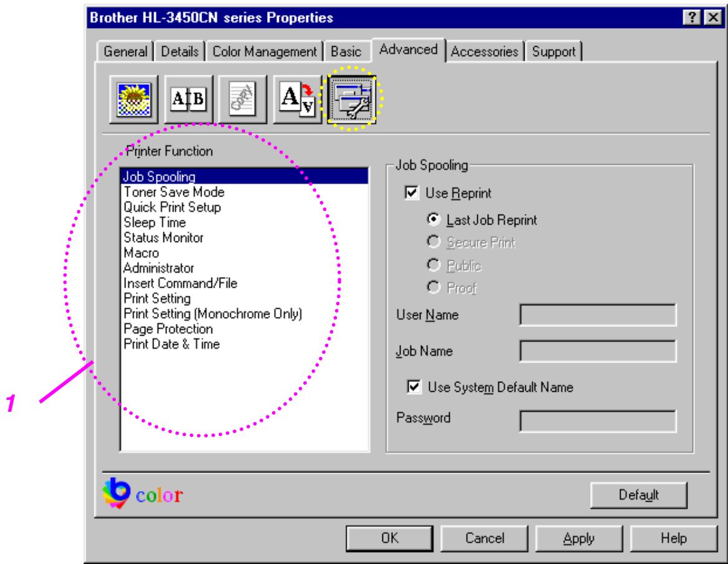
Task: Click the Brother color logo
Action: click(x=142, y=493)
